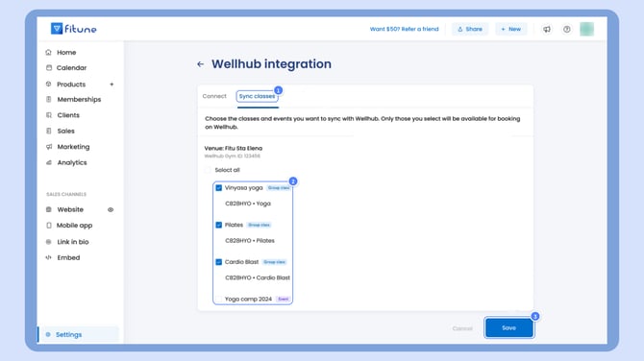Viewport: 644px width, 361px height.
Task: Uncheck the Vinyasa yoga checkbox
Action: pos(219,188)
